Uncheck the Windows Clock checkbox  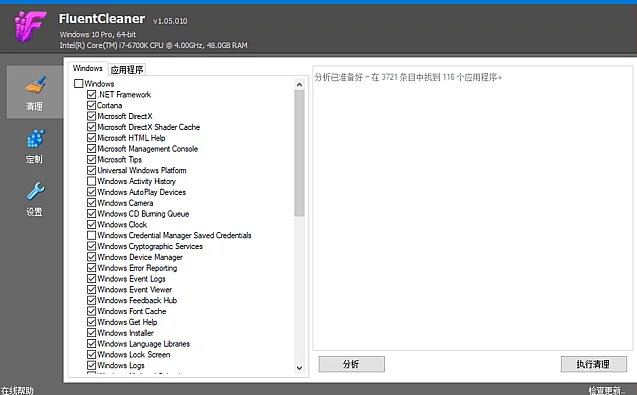[91, 225]
